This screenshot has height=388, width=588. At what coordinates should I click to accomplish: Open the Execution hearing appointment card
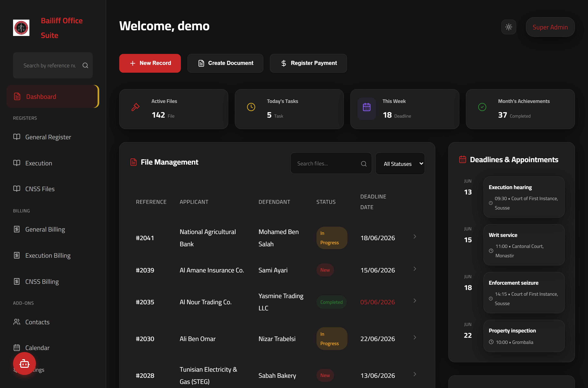tap(524, 197)
